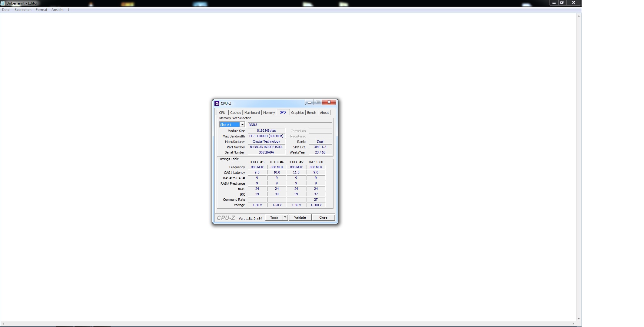Switch to the Memory tab
The image size is (644, 327).
(x=269, y=113)
